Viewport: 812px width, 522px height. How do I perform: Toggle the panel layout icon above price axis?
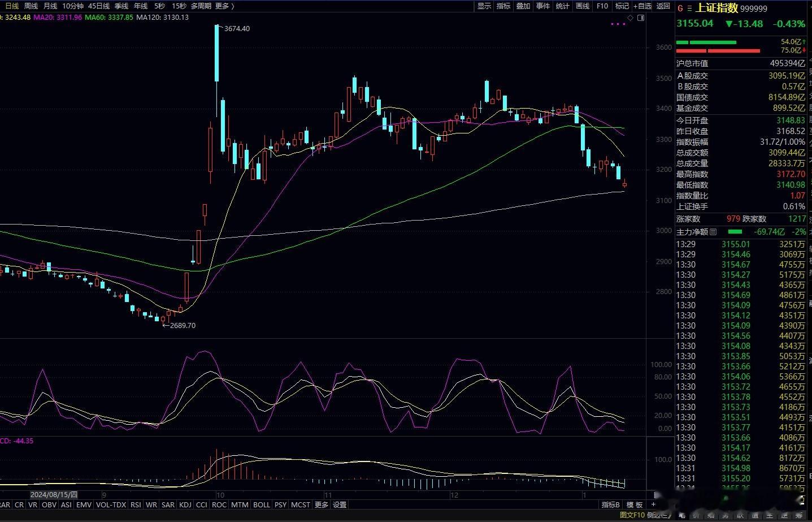[641, 18]
